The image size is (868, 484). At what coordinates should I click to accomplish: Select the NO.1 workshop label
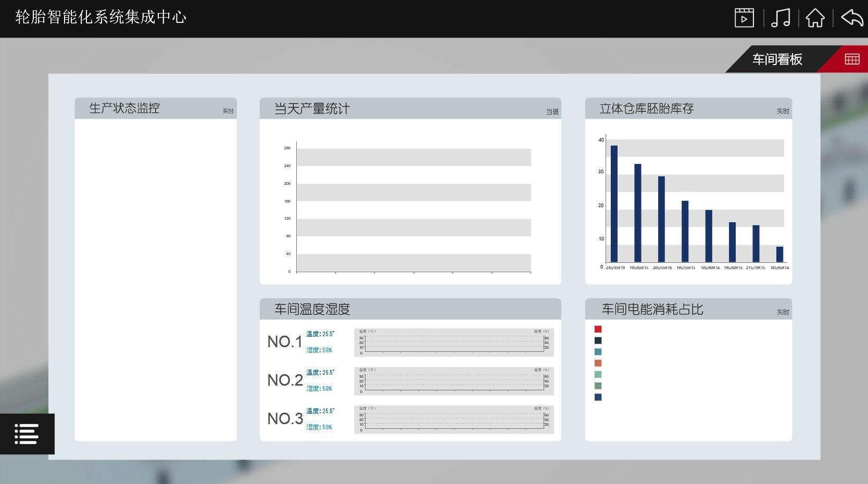285,342
